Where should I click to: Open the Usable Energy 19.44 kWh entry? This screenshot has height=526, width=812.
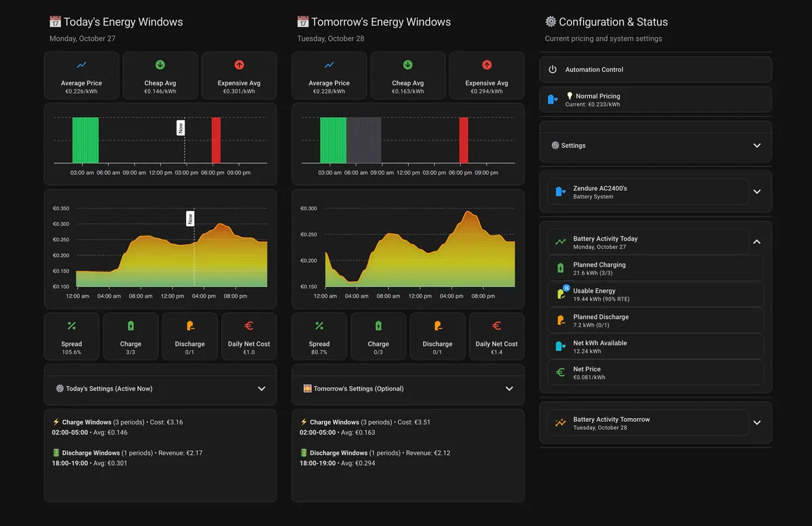[655, 294]
